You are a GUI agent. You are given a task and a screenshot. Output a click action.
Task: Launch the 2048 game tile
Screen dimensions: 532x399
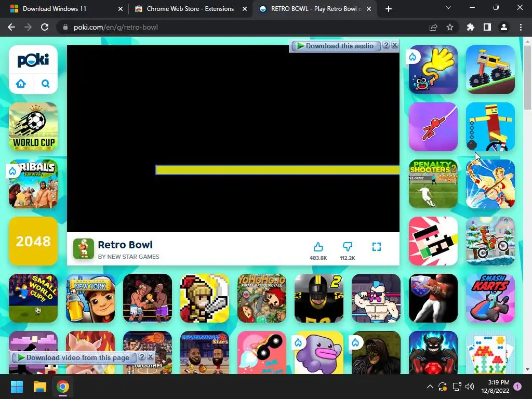point(33,241)
